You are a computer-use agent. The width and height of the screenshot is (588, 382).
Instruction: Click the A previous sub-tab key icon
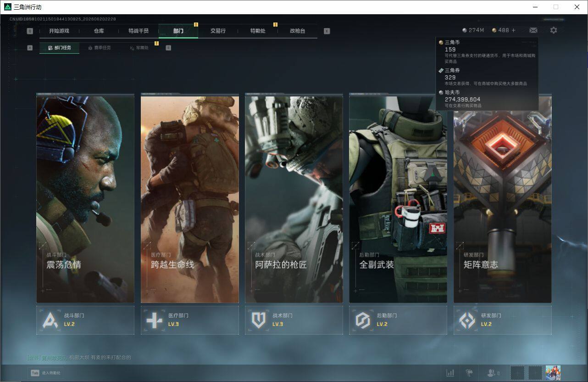(30, 48)
